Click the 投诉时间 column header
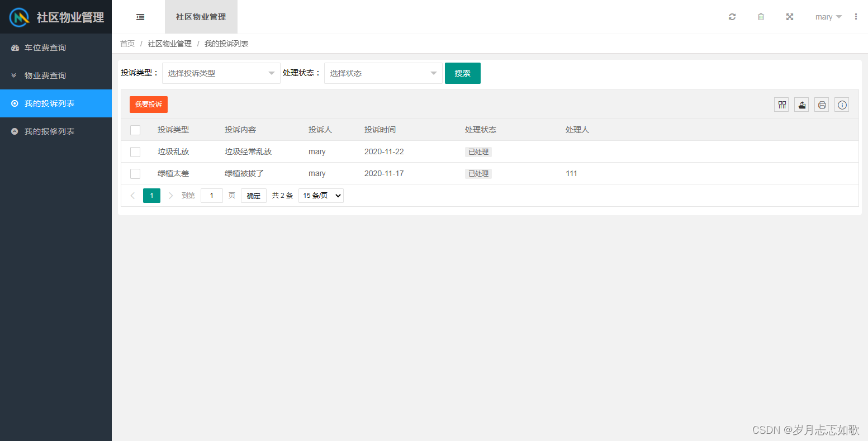The height and width of the screenshot is (441, 868). [380, 130]
